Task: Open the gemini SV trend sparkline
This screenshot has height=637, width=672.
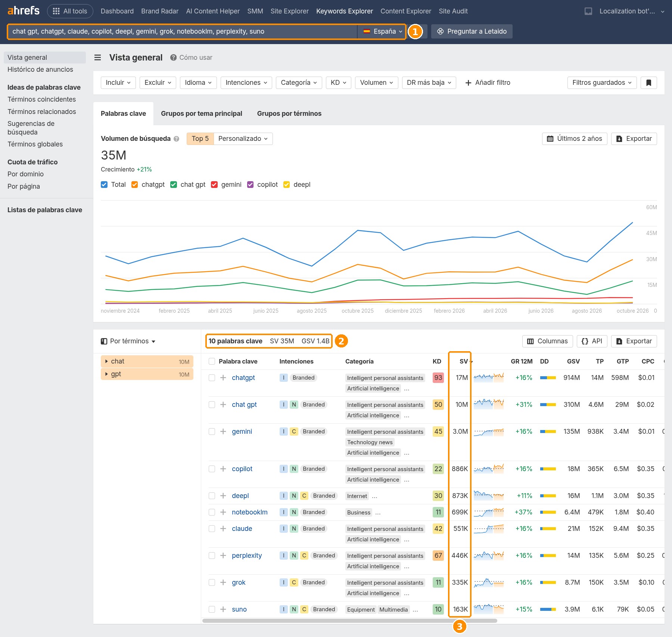Action: tap(489, 432)
